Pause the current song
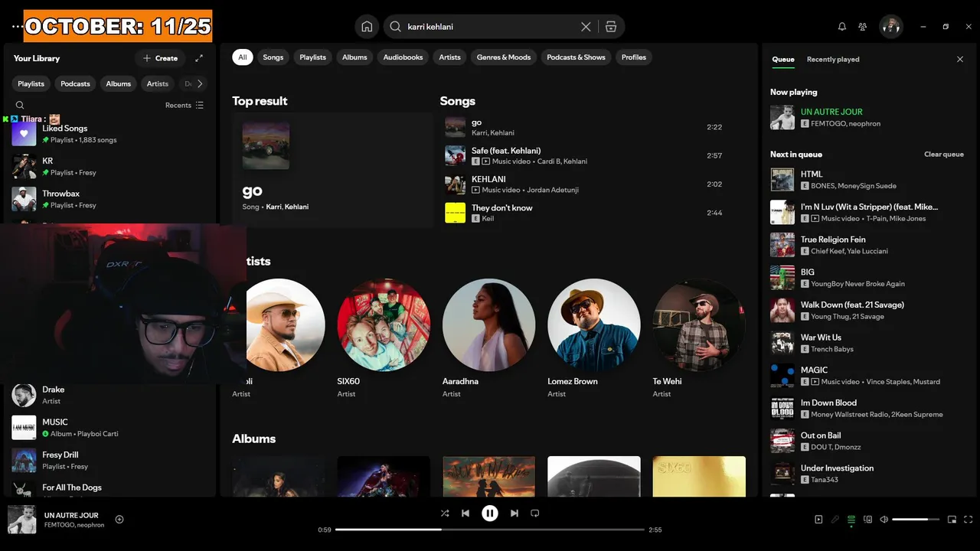Viewport: 980px width, 551px height. click(x=490, y=514)
